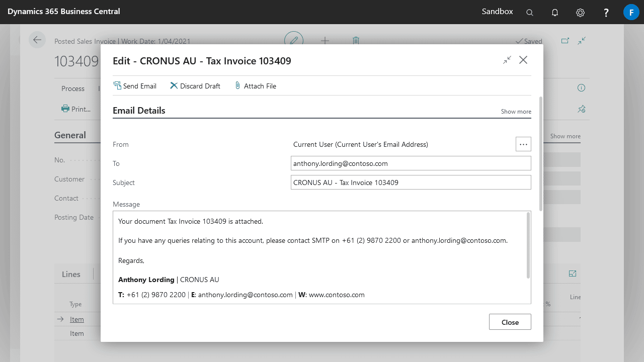Click Send Email action
Viewport: 644px width, 362px height.
(135, 86)
